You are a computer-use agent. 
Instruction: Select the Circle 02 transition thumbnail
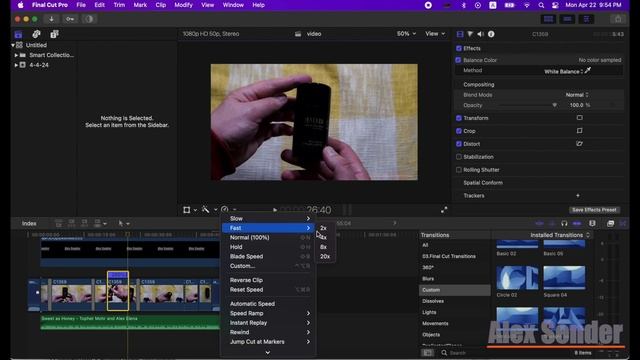point(517,278)
